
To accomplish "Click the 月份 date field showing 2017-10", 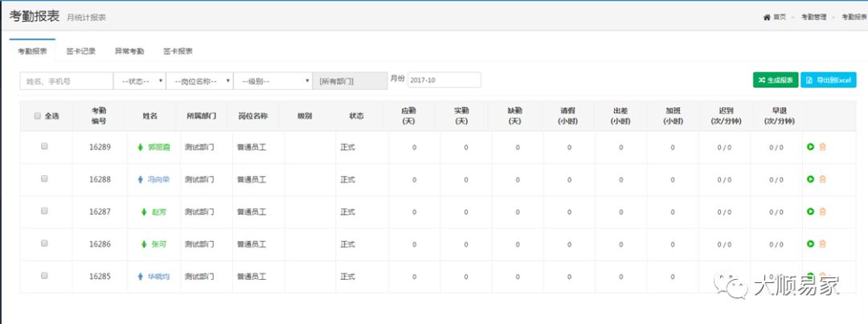I will (x=444, y=80).
